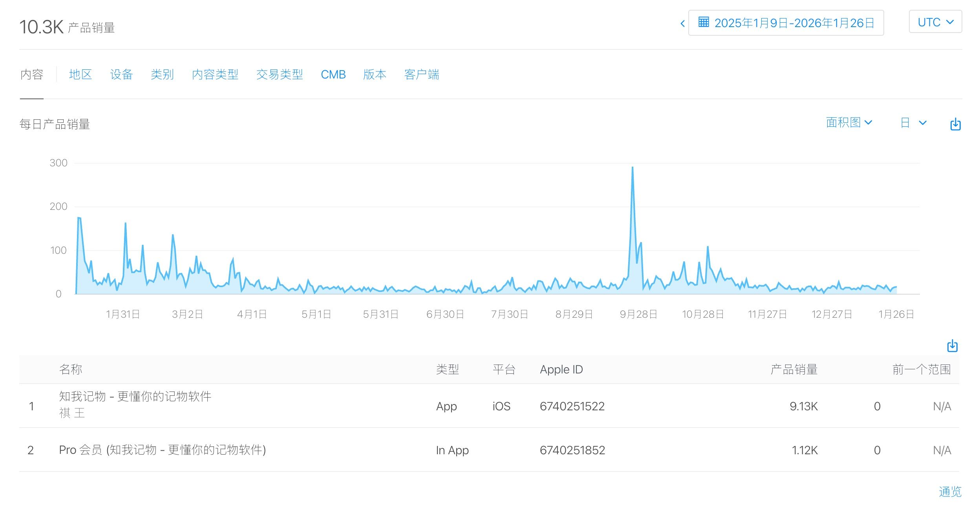Screen dimensions: 980x517
Task: Open the Pro 会员 in-app purchase row
Action: click(162, 450)
